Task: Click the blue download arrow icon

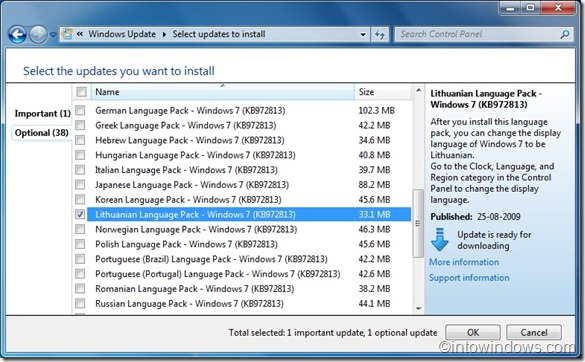Action: (439, 239)
